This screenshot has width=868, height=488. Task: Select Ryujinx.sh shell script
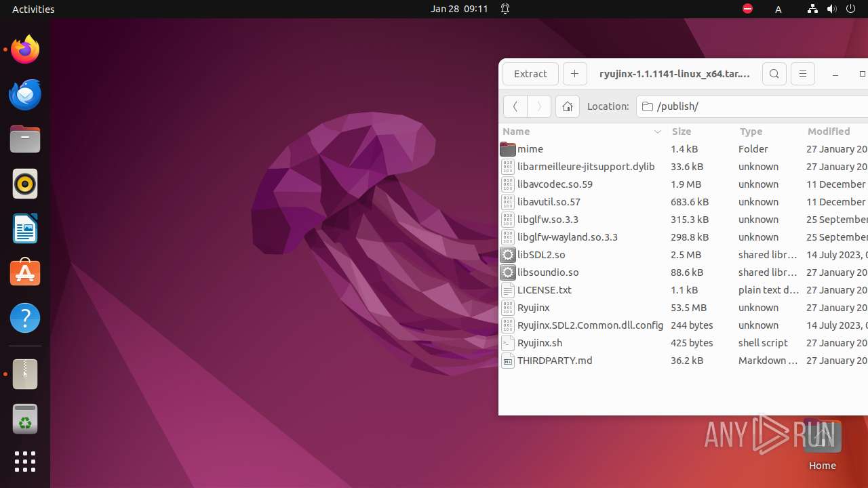[x=683, y=343]
